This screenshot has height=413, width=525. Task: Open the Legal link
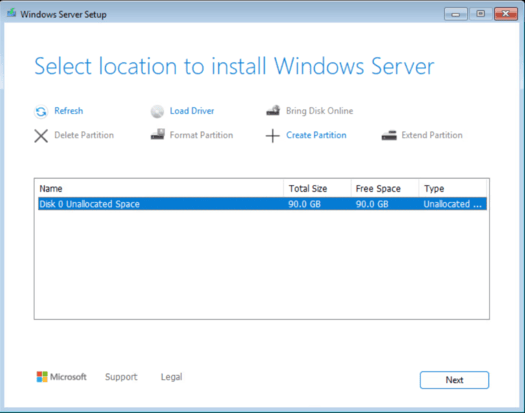[171, 377]
